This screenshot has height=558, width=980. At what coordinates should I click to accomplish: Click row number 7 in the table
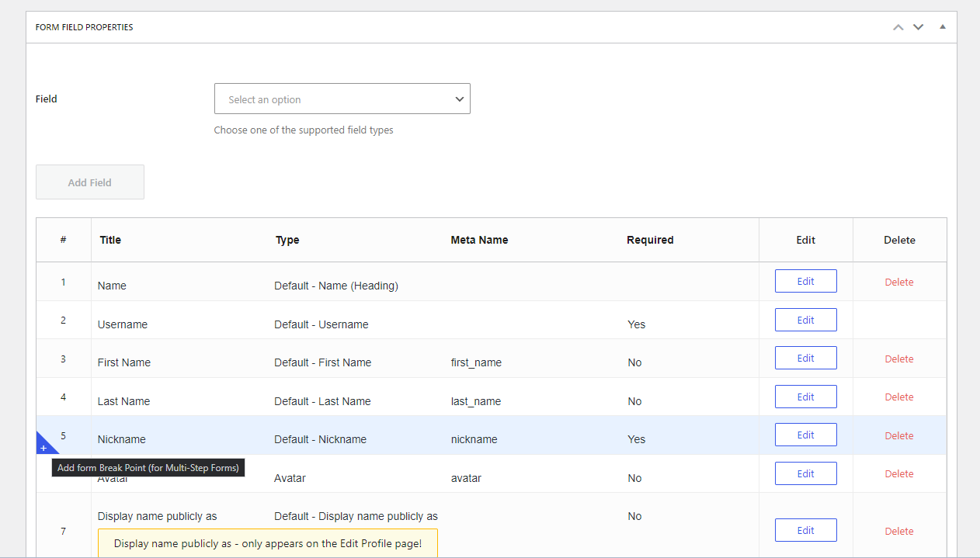[x=64, y=532]
